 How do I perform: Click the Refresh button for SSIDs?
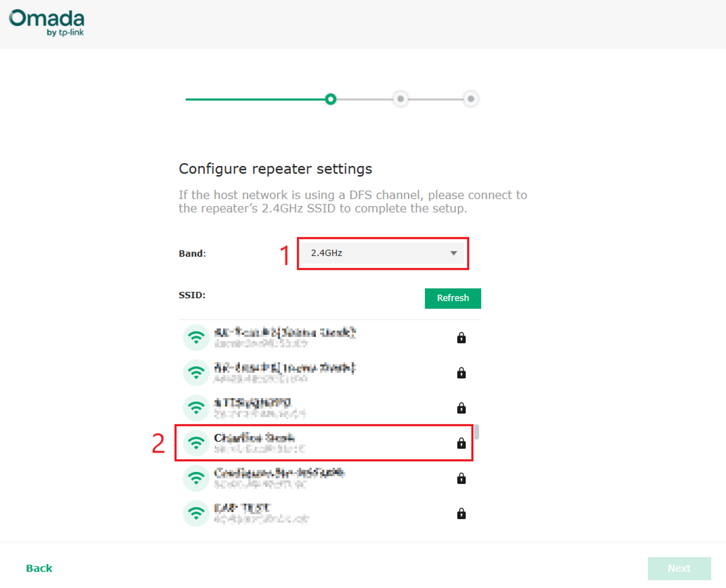(x=453, y=298)
